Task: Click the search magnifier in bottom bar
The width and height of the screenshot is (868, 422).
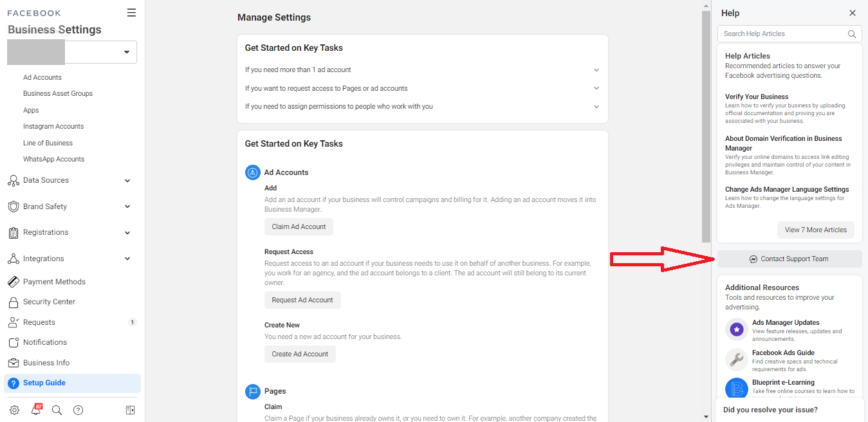Action: tap(57, 410)
